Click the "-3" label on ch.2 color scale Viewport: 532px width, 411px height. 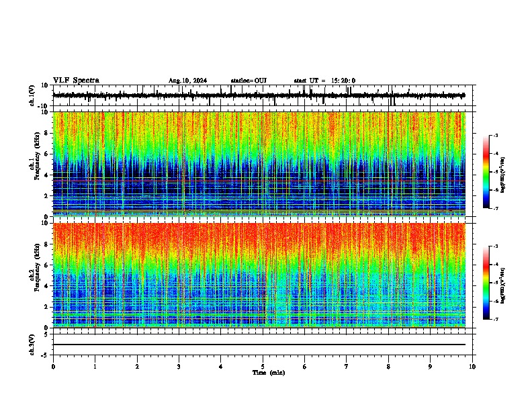click(x=495, y=246)
